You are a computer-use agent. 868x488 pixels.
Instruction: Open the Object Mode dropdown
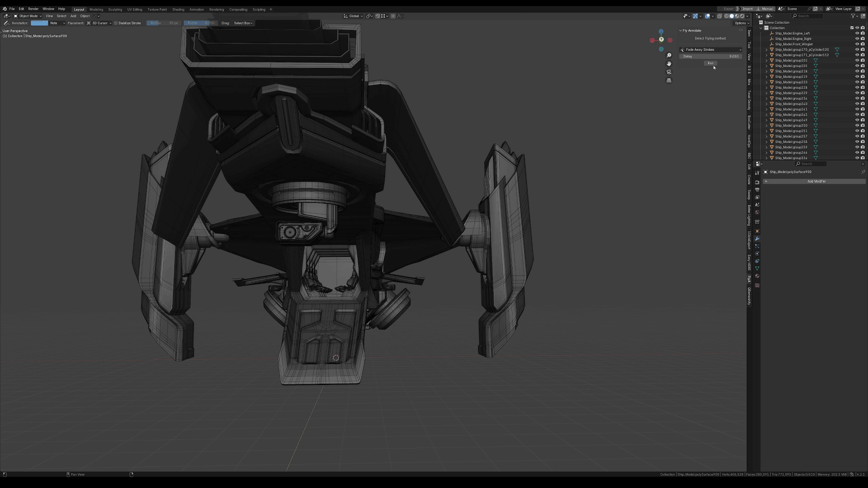coord(28,16)
